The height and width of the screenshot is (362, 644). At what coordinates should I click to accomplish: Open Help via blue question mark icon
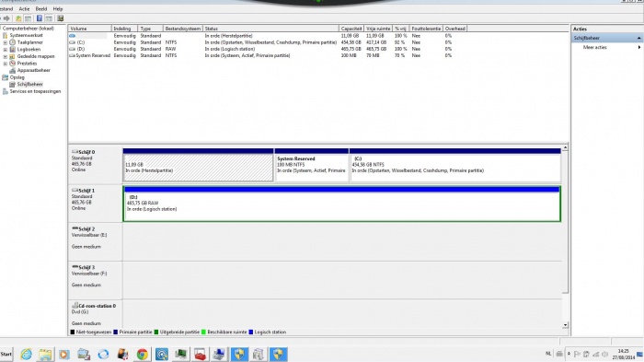(40, 18)
